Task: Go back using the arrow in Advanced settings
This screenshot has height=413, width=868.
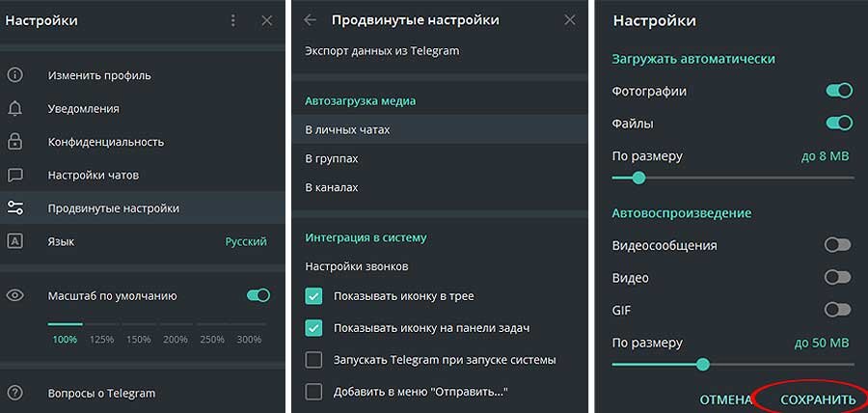Action: coord(310,20)
